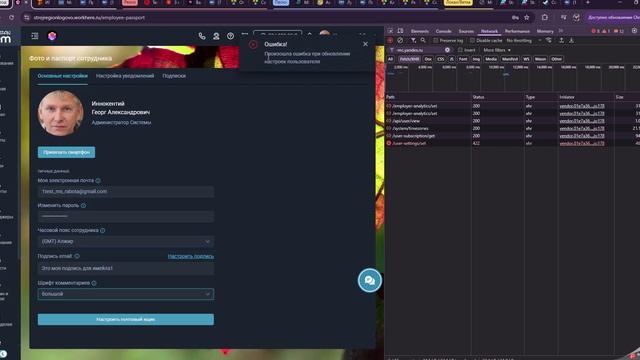
Task: Click the DevTools red error counter
Action: tap(596, 31)
